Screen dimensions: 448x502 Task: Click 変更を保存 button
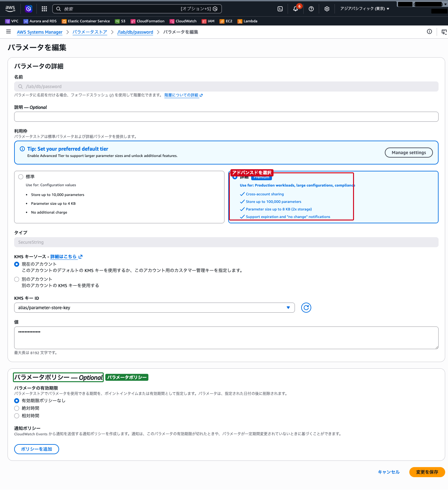pos(427,472)
